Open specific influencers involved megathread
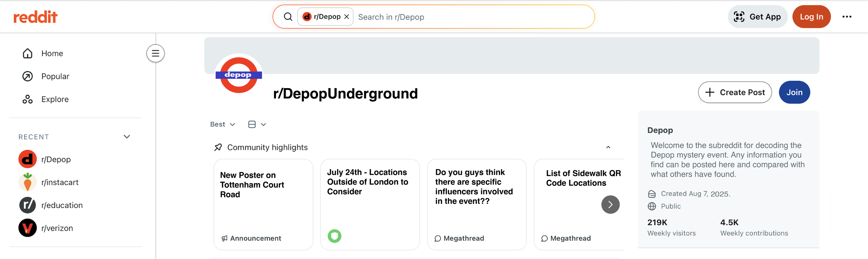868x259 pixels. tap(474, 187)
